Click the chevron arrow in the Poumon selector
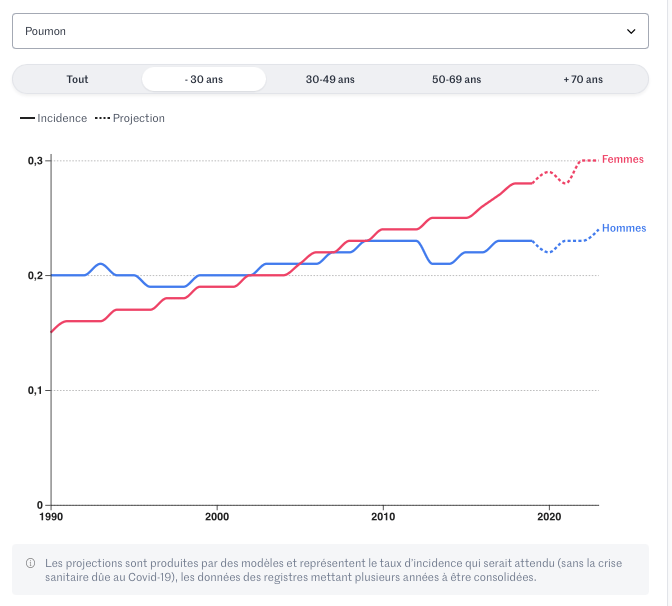 [x=631, y=31]
